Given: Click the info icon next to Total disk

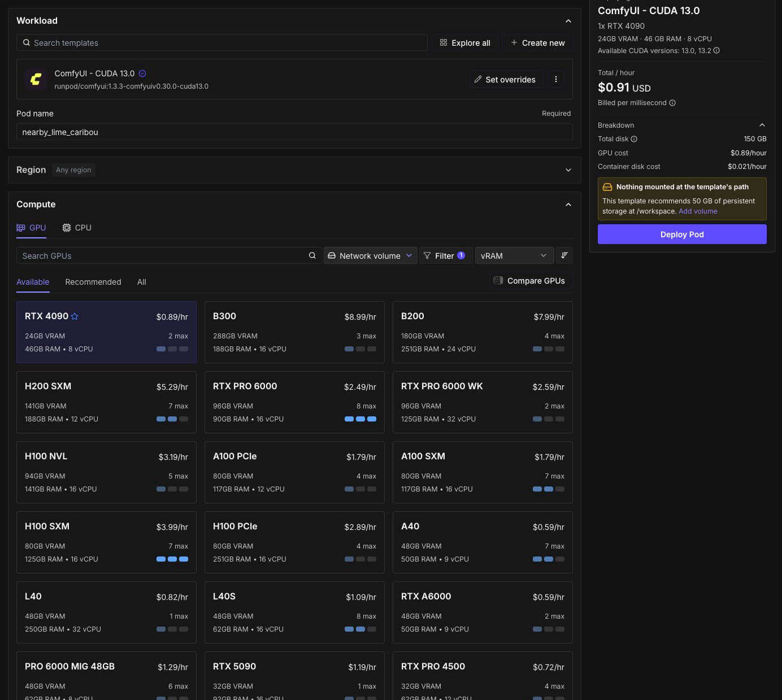Looking at the screenshot, I should coord(634,139).
